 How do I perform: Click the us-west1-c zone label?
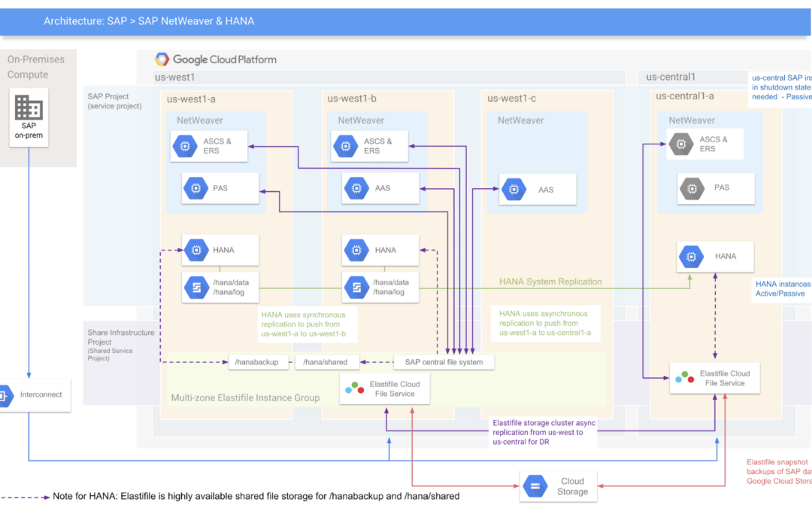[x=511, y=99]
